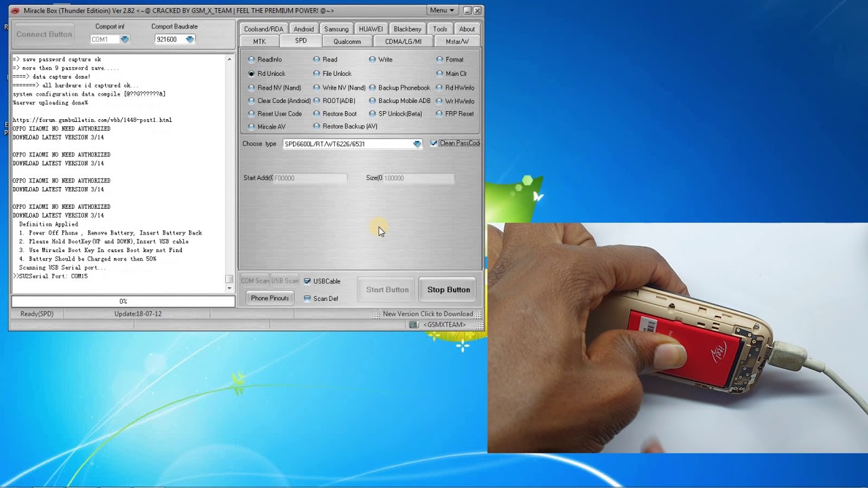Viewport: 868px width, 488px height.
Task: Click the Size input field
Action: coord(418,178)
